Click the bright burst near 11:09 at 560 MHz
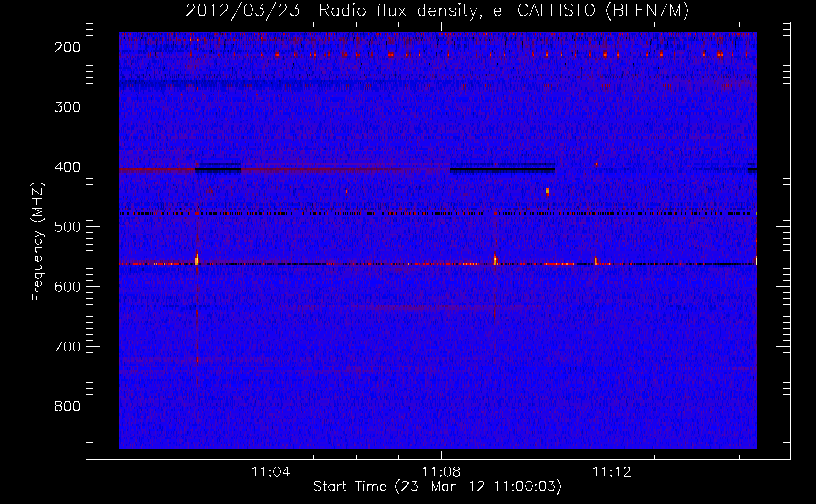The width and height of the screenshot is (816, 504). tap(495, 260)
